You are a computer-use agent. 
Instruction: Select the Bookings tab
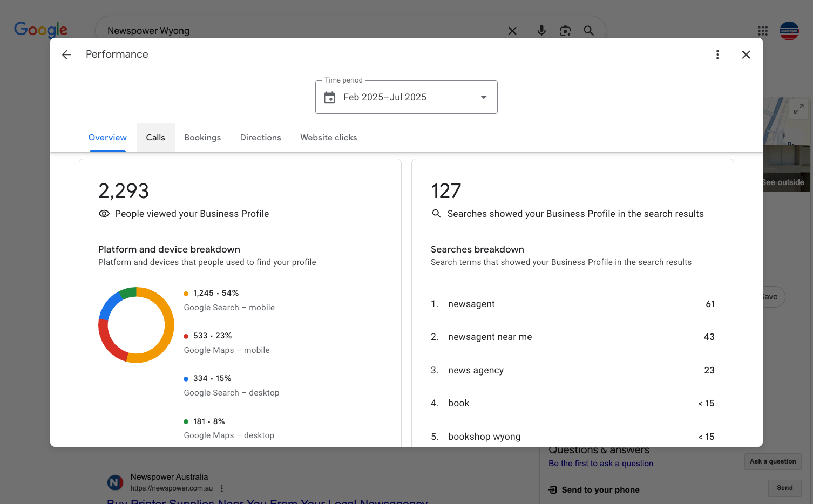coord(202,138)
